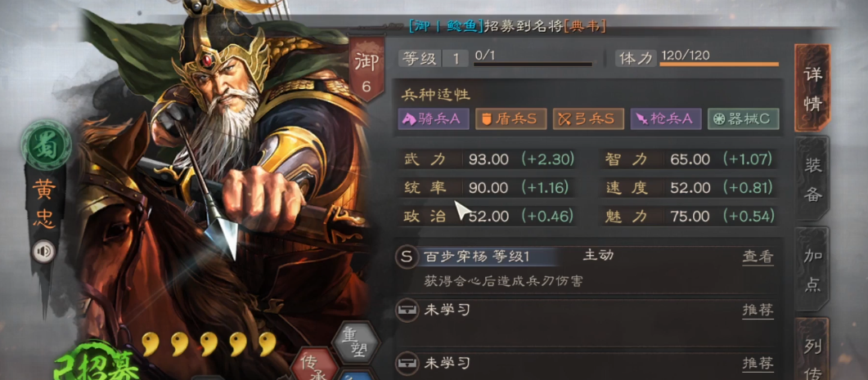Play Huang Zhong's voice with the speaker icon
868x380 pixels.
tap(43, 253)
